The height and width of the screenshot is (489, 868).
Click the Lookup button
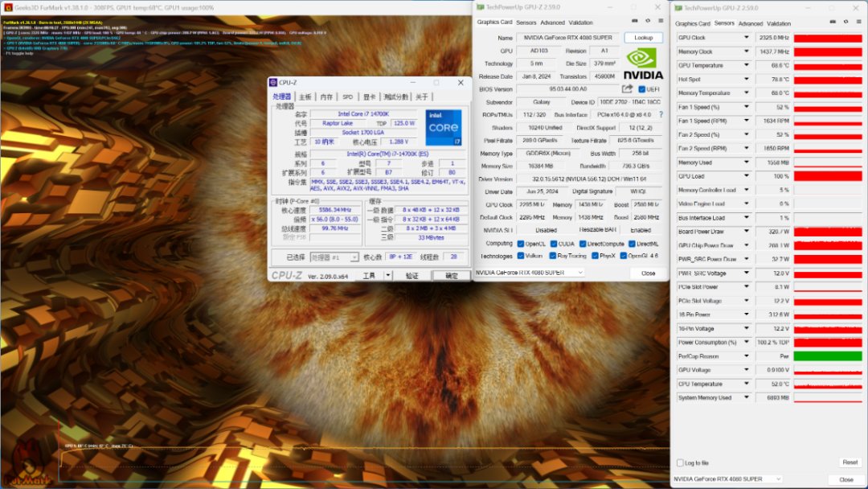tap(643, 38)
